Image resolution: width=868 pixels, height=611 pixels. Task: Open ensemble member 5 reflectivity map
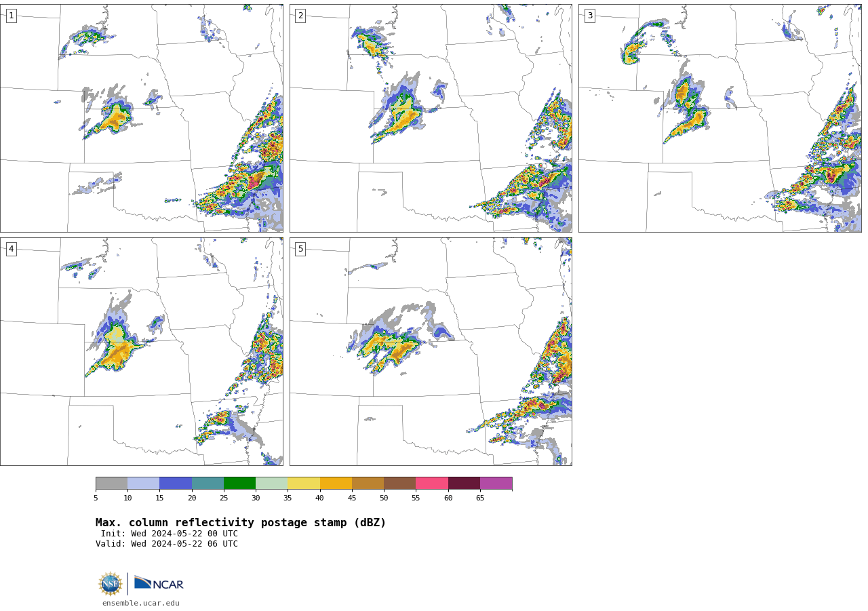(431, 351)
